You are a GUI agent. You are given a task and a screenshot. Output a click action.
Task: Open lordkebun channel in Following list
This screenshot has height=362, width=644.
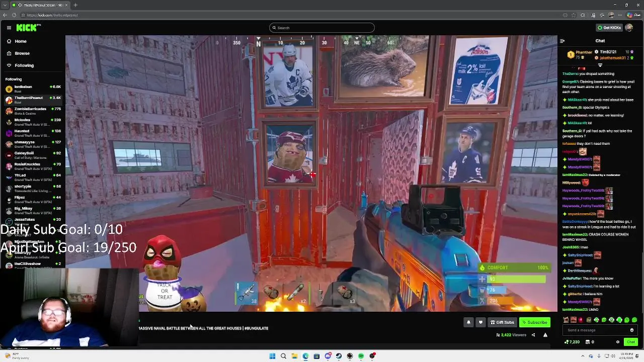click(33, 88)
